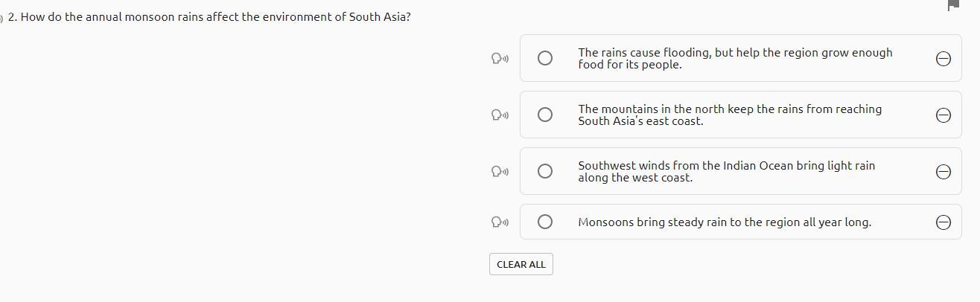Choose the radio button for Monsoons steady rain
Screen dimensions: 980x302
tap(545, 222)
